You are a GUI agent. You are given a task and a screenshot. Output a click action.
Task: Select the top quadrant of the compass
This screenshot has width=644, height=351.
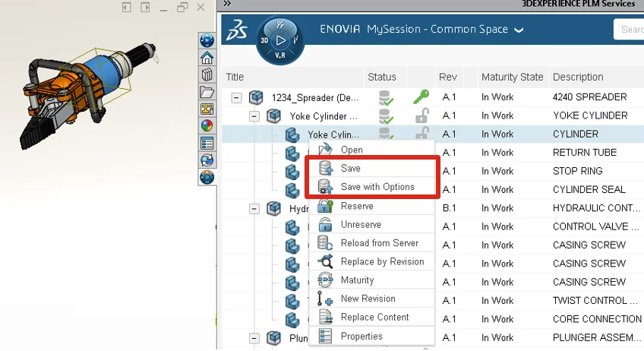coord(280,24)
